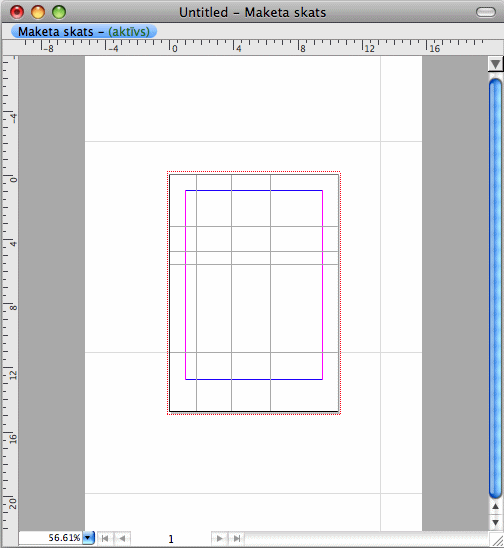Screen dimensions: 504x548
Task: Click the page number 1 indicator
Action: pyautogui.click(x=171, y=539)
